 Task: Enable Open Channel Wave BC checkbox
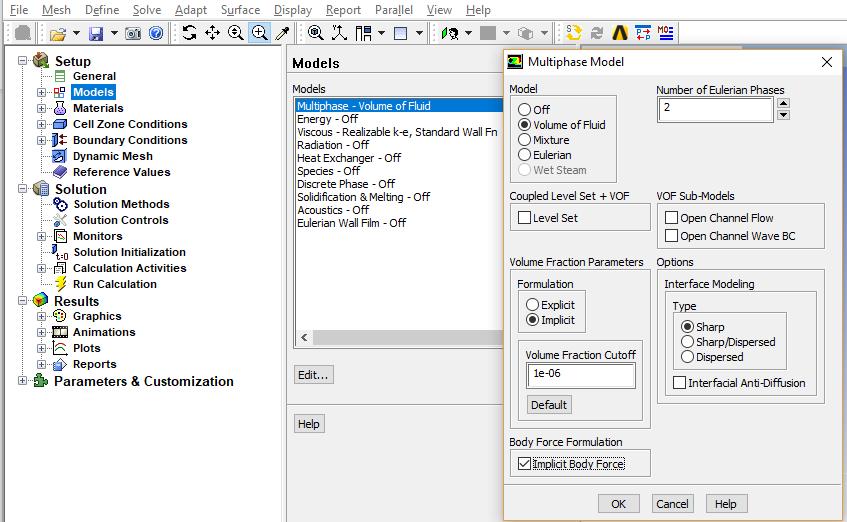tap(671, 236)
